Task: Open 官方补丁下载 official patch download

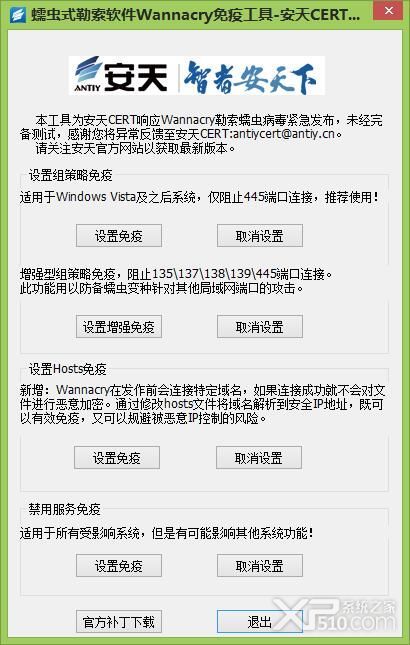Action: pyautogui.click(x=119, y=622)
